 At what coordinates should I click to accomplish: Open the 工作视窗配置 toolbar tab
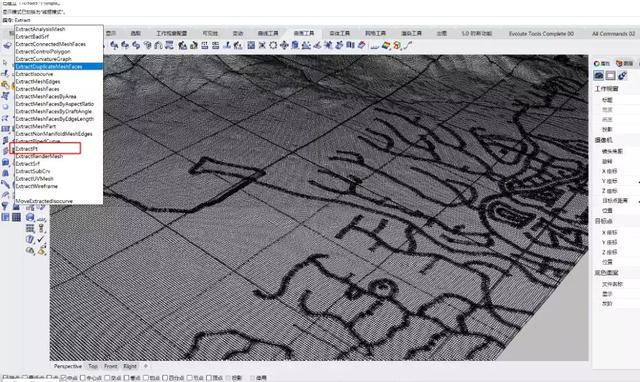171,33
